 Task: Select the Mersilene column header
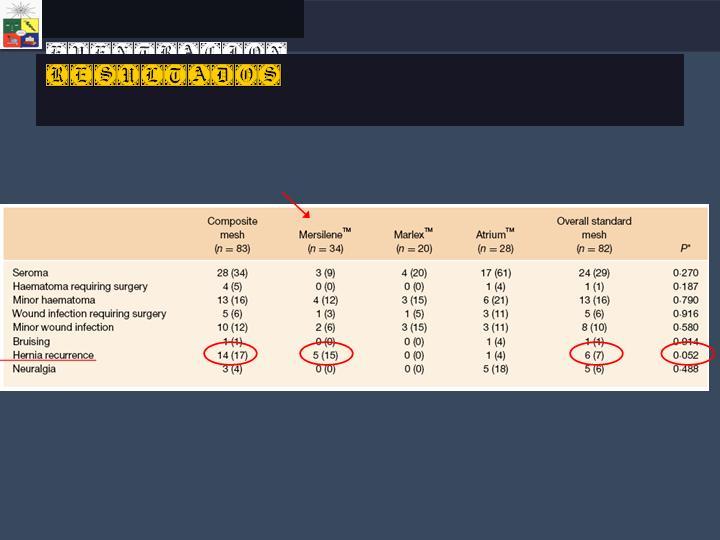324,241
